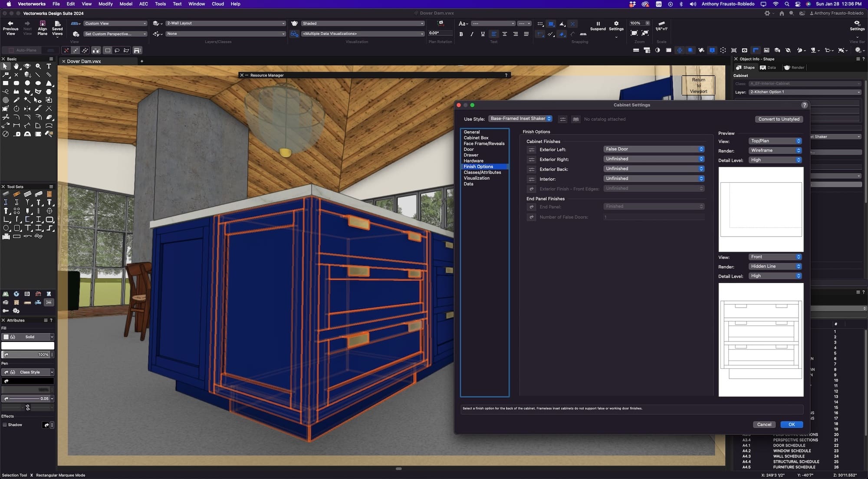Open the AEC menu
Screen dimensions: 868x479
coord(143,3)
